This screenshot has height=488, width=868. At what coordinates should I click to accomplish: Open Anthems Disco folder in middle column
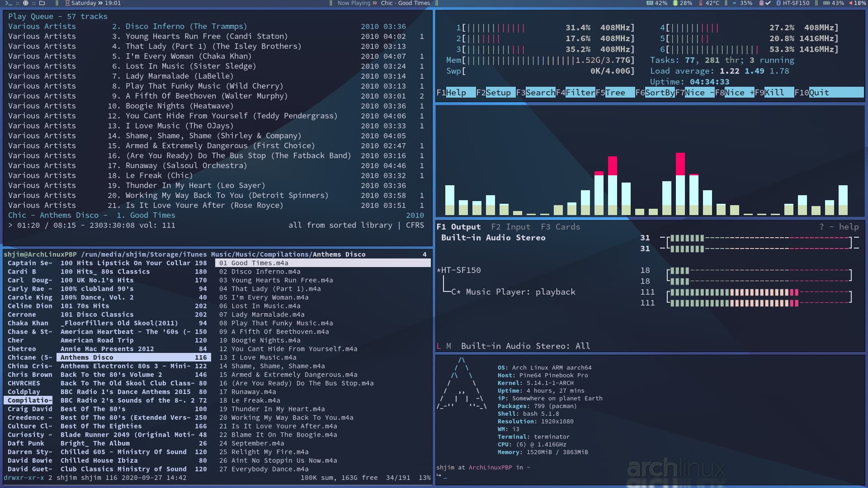(x=134, y=357)
